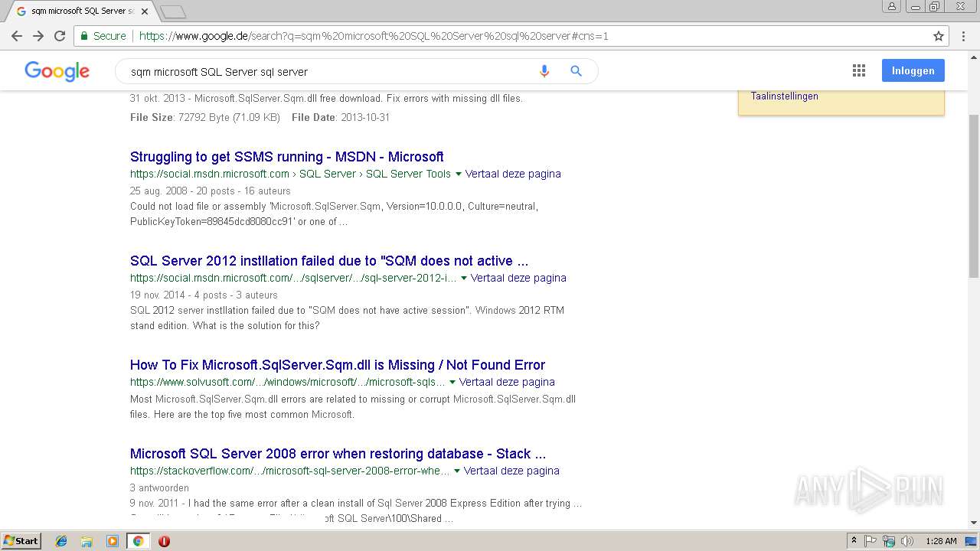Close the sqm microsoft SQL Server tab
The width and height of the screenshot is (980, 551).
(145, 11)
